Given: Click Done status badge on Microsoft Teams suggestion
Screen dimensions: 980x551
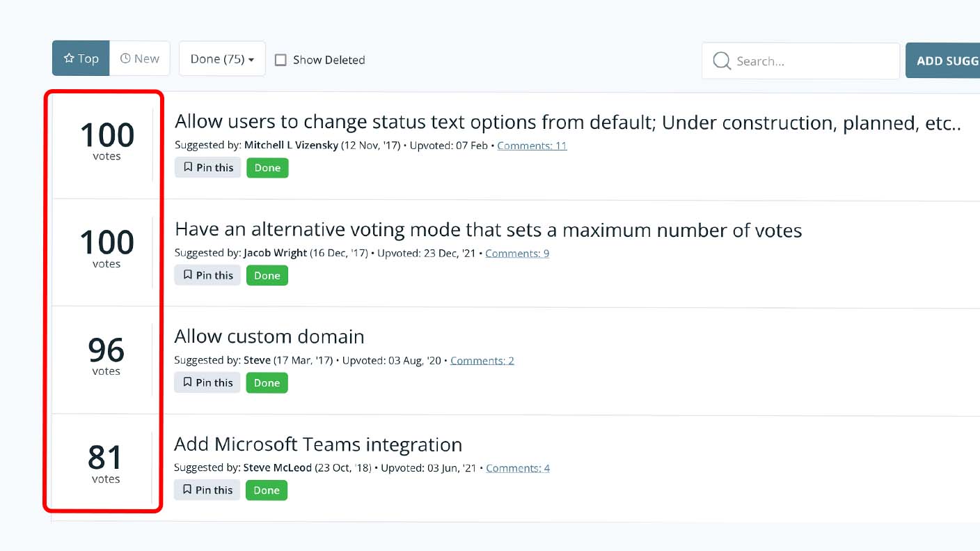Looking at the screenshot, I should tap(267, 490).
